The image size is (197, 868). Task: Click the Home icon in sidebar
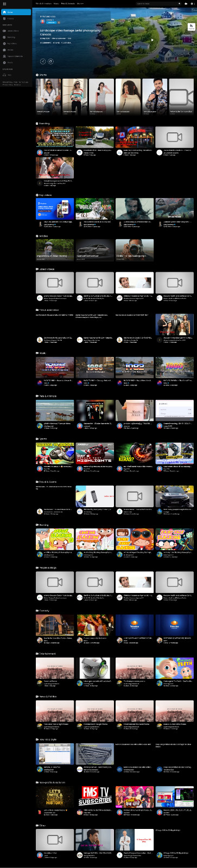4,12
